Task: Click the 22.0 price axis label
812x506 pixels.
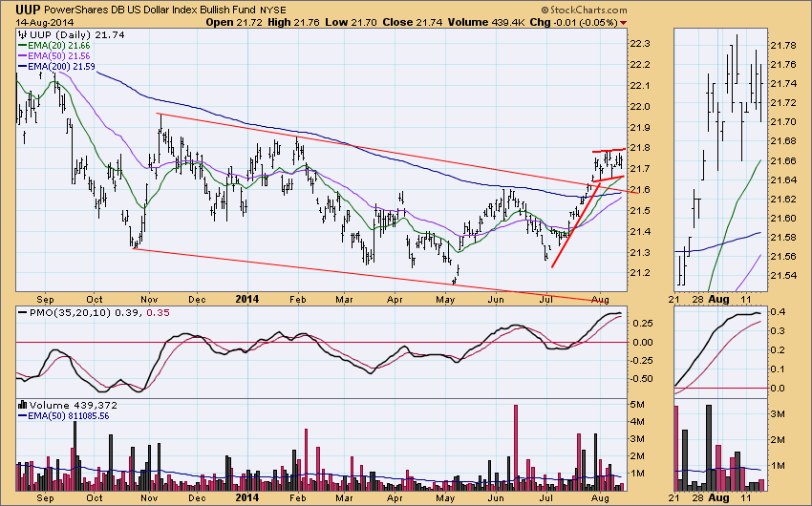Action: (x=639, y=106)
